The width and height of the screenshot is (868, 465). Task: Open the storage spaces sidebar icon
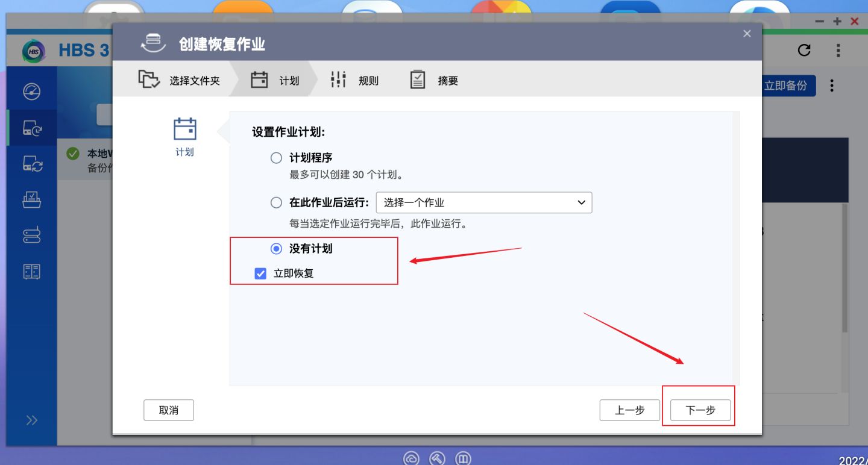(x=31, y=236)
